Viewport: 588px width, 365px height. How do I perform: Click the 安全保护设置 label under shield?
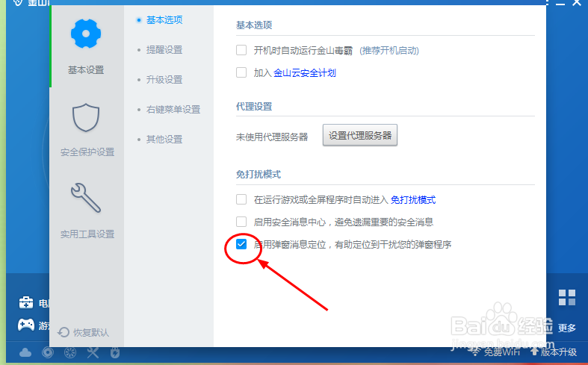pyautogui.click(x=87, y=152)
